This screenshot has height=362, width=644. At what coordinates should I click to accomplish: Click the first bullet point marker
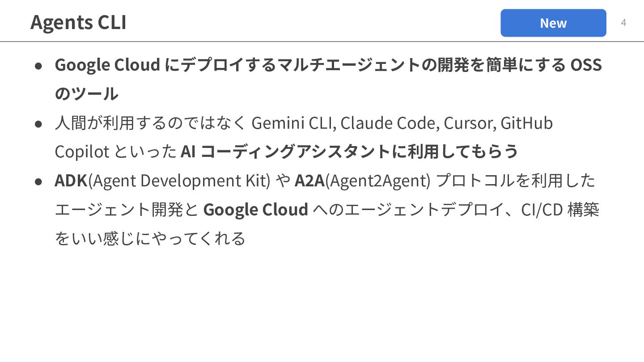pos(38,66)
